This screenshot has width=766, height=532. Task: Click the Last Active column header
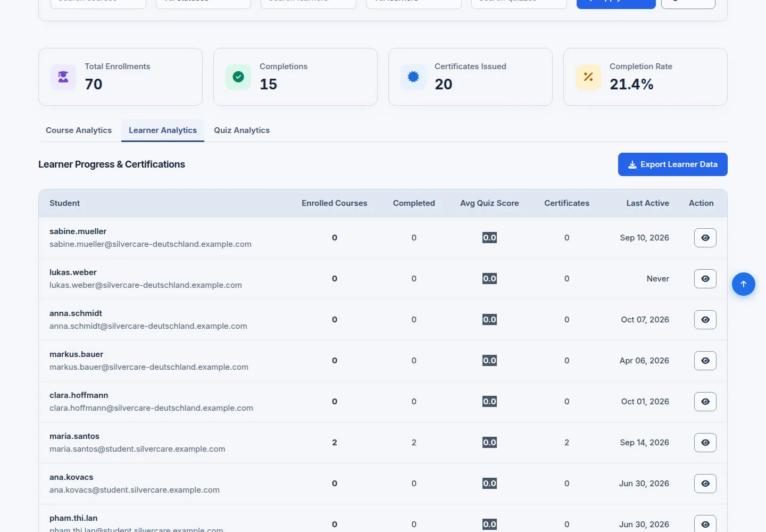point(648,203)
